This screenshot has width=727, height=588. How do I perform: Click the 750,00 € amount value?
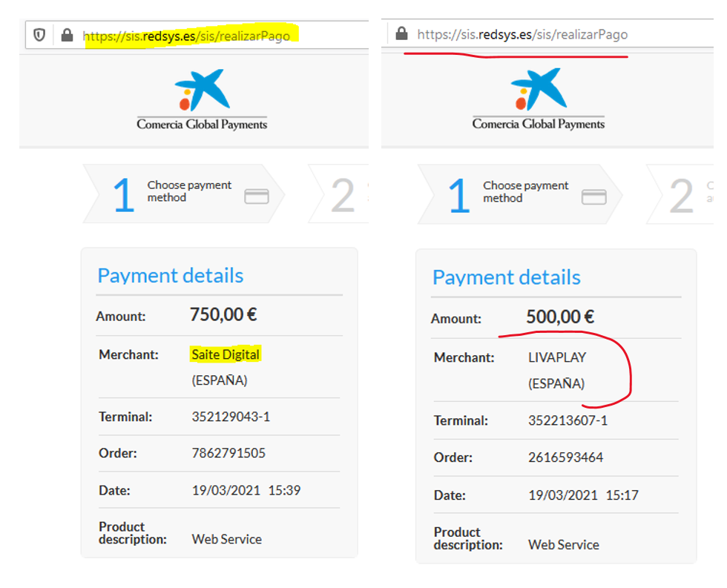(224, 314)
